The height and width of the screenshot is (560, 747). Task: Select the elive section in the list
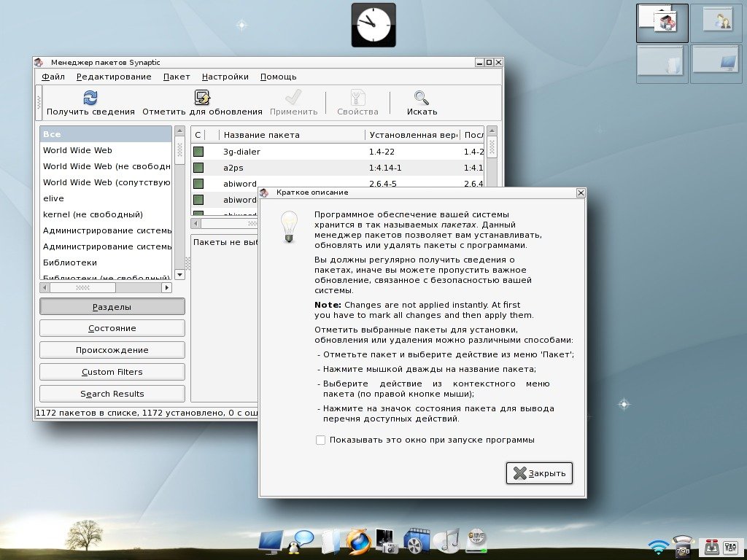tap(106, 198)
